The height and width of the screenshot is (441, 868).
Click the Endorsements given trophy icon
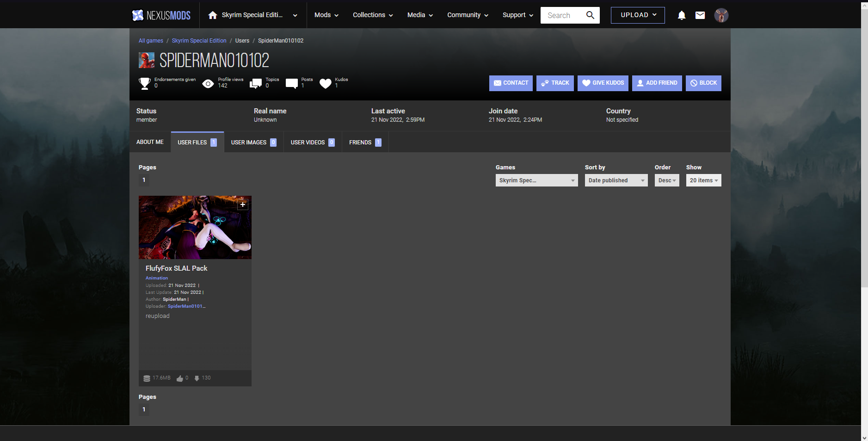(145, 83)
